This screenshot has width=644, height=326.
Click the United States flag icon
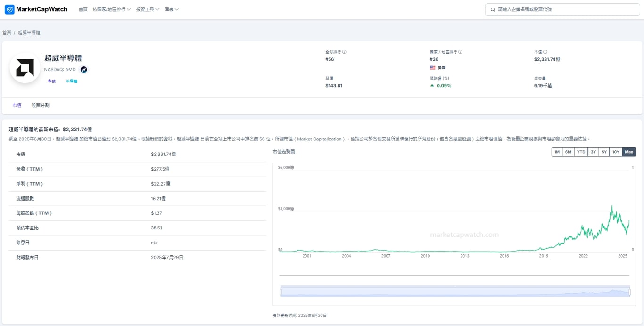[432, 68]
